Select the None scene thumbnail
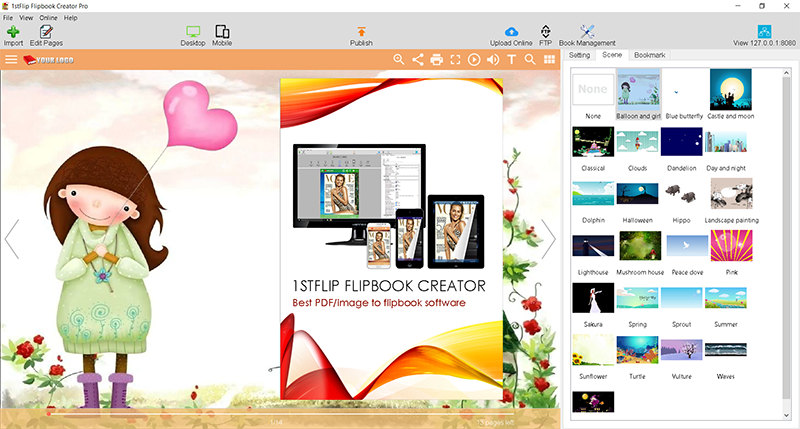 593,90
